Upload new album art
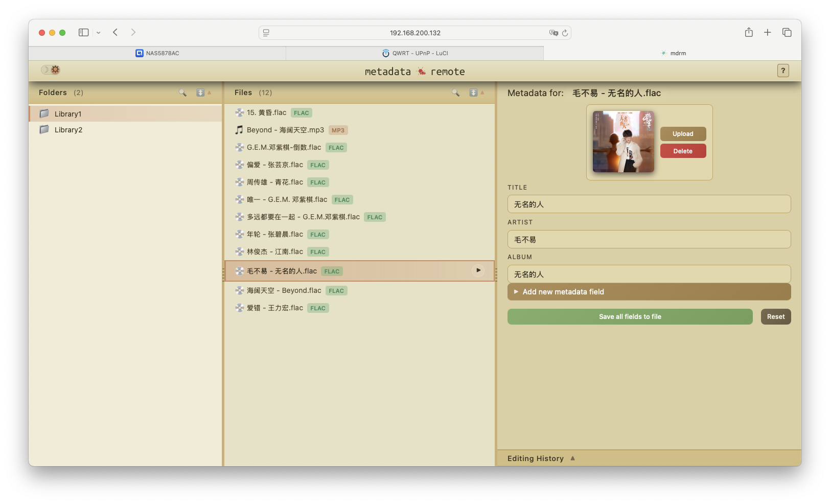 point(683,134)
